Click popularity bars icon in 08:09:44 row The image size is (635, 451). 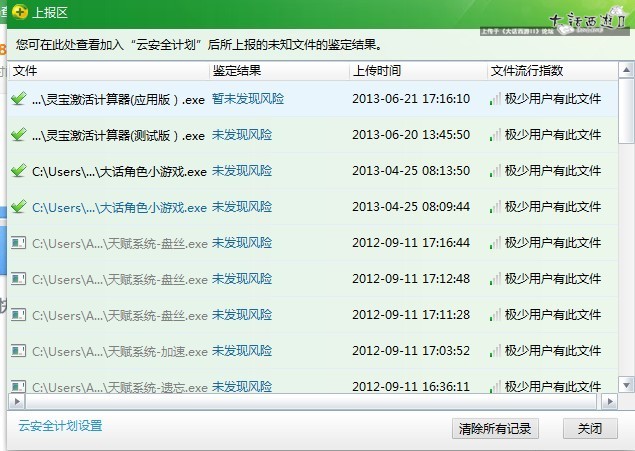(495, 207)
